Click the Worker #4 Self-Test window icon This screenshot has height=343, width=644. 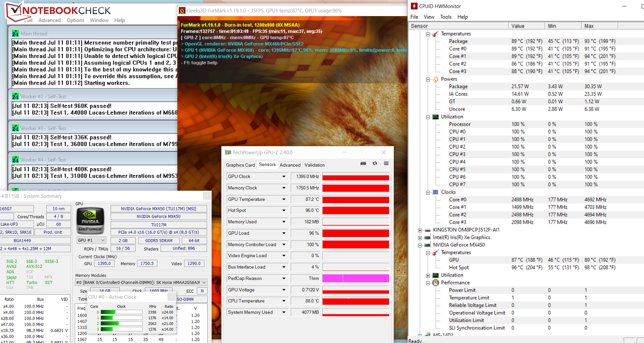pyautogui.click(x=15, y=160)
